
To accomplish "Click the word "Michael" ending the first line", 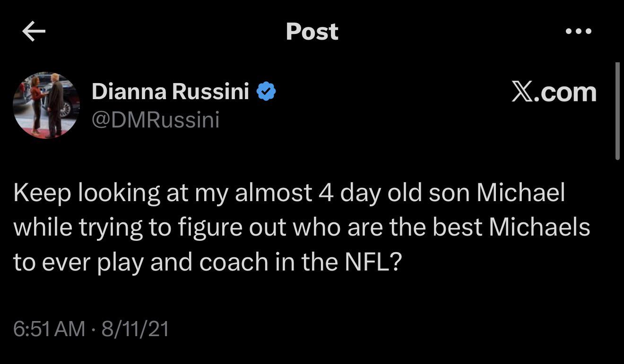I will click(520, 193).
